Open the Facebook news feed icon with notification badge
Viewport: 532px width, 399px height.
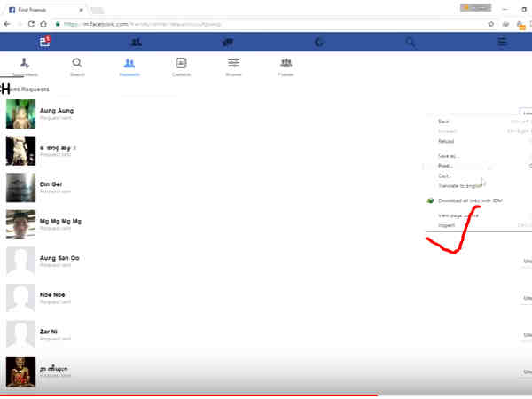pos(45,42)
